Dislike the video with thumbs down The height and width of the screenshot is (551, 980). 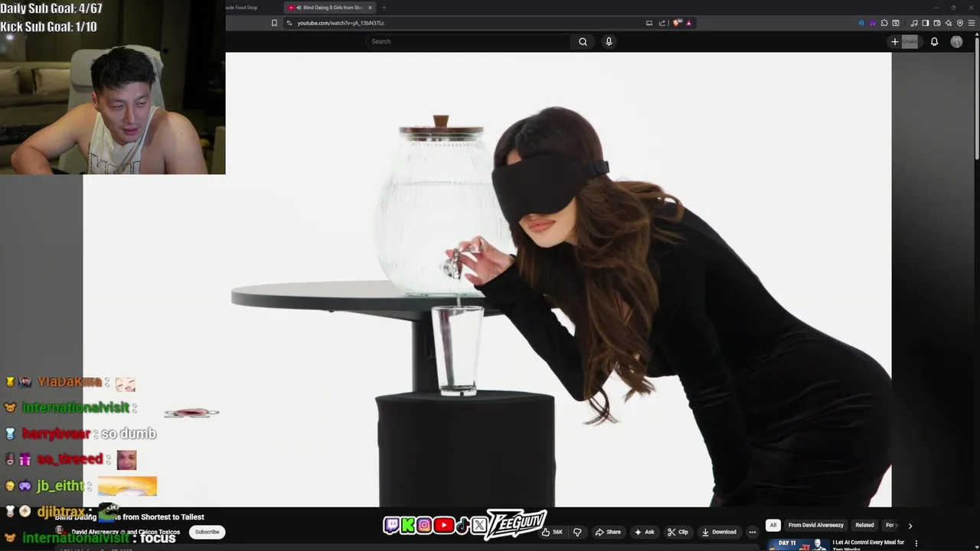[577, 532]
